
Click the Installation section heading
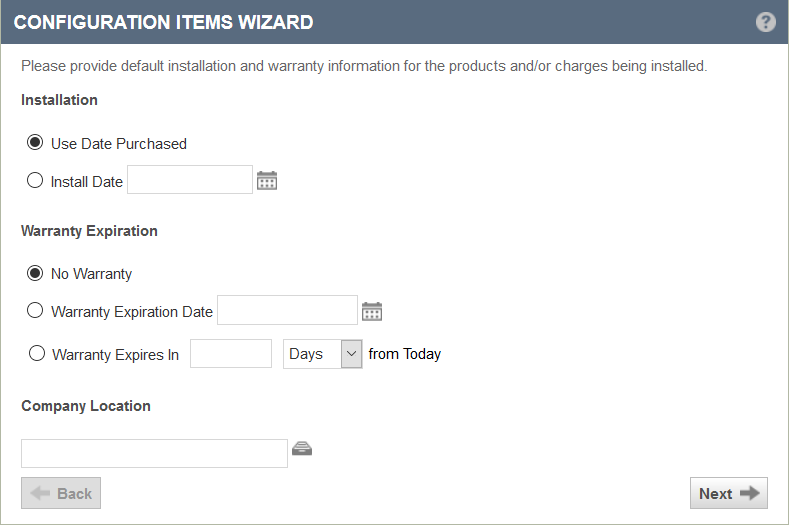pos(59,100)
